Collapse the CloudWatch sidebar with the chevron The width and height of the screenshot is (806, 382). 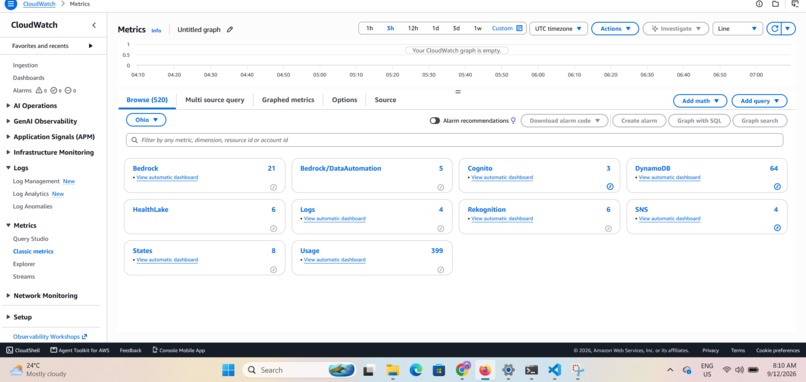click(x=94, y=25)
